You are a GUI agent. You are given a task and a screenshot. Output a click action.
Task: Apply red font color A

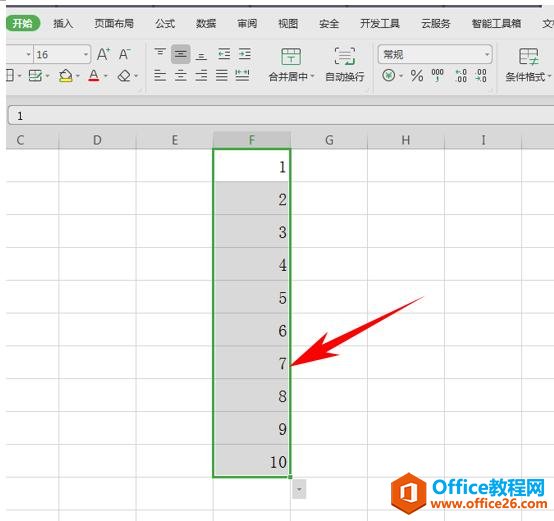(94, 76)
